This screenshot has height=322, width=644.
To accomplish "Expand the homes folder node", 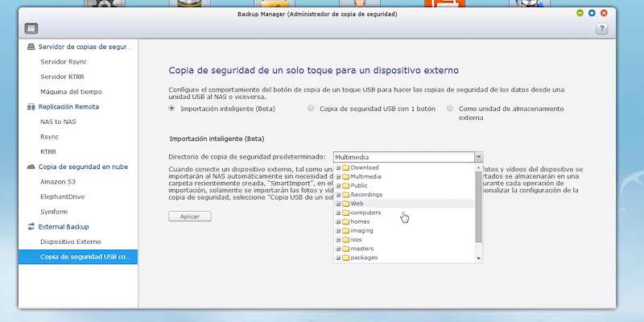I will point(338,222).
